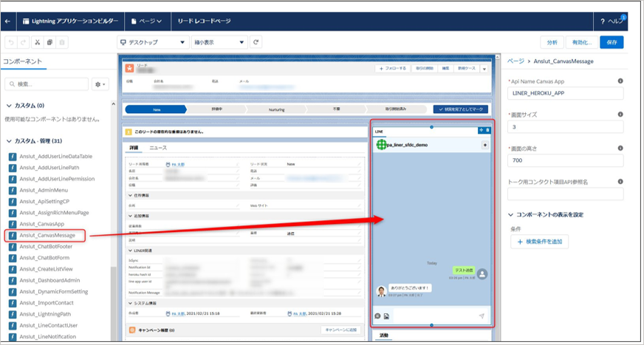Screen dimensions: 644x345
Task: Click the send paper-plane icon in chat
Action: [x=482, y=316]
